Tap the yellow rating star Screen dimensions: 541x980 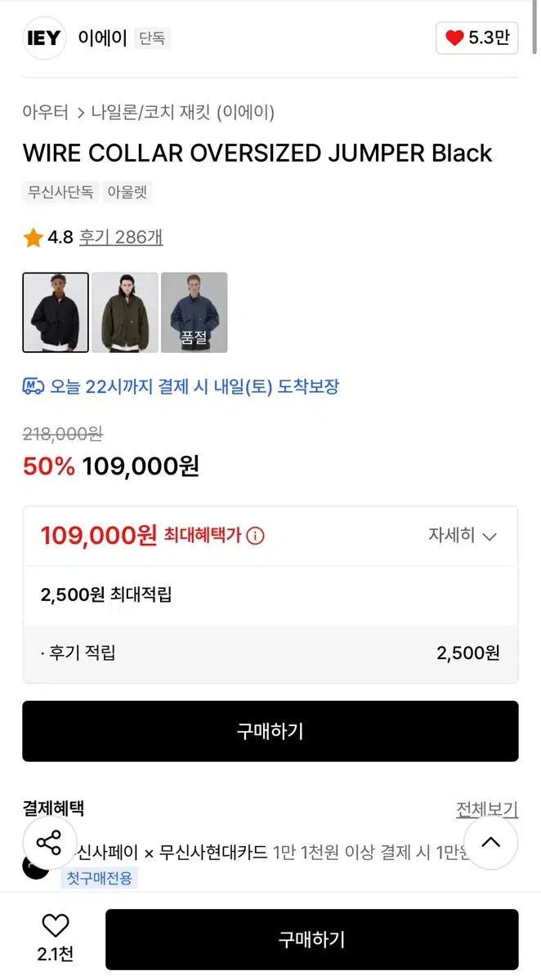pos(34,238)
